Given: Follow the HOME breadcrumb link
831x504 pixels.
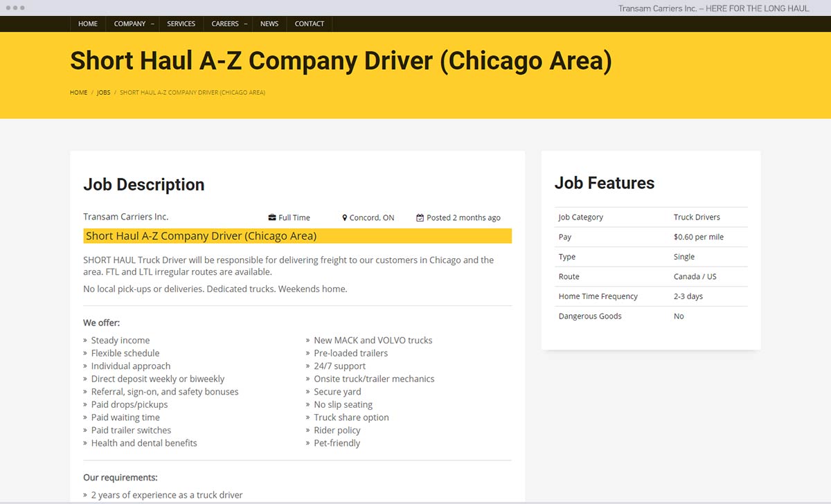Looking at the screenshot, I should pyautogui.click(x=78, y=92).
